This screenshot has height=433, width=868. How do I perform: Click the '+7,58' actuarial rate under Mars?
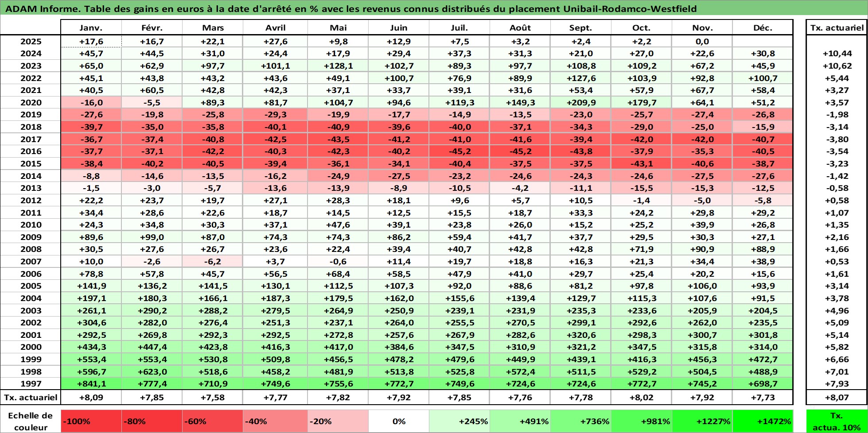[213, 397]
